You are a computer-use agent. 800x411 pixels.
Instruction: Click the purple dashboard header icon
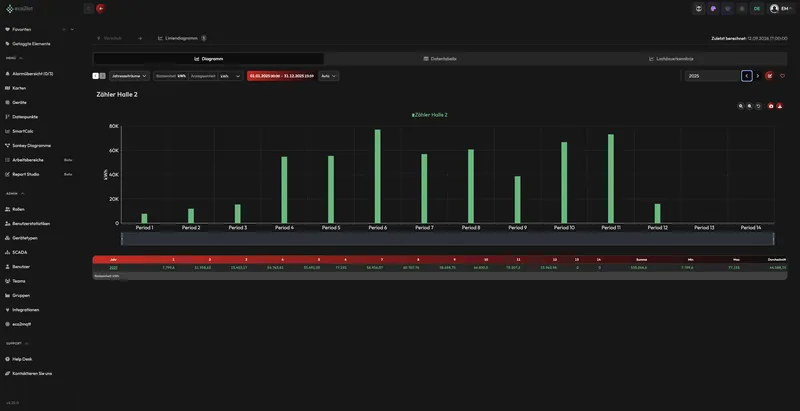coord(728,9)
